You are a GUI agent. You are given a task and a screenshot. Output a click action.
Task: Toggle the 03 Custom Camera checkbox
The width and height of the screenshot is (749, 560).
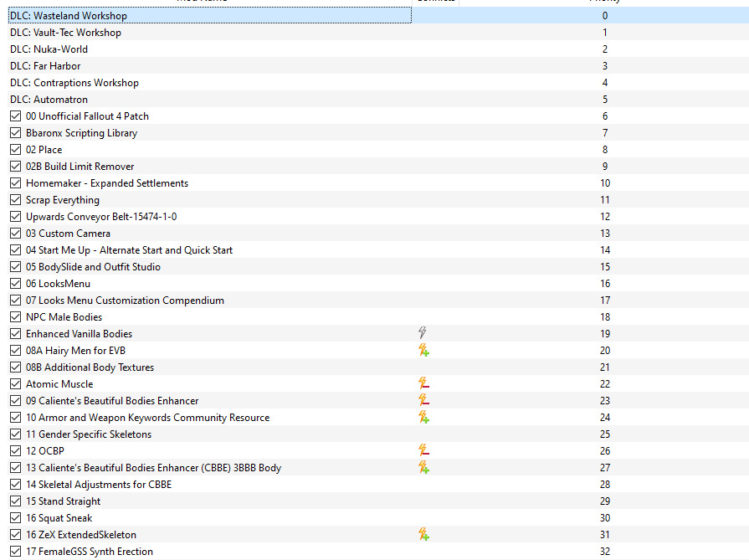pos(15,234)
